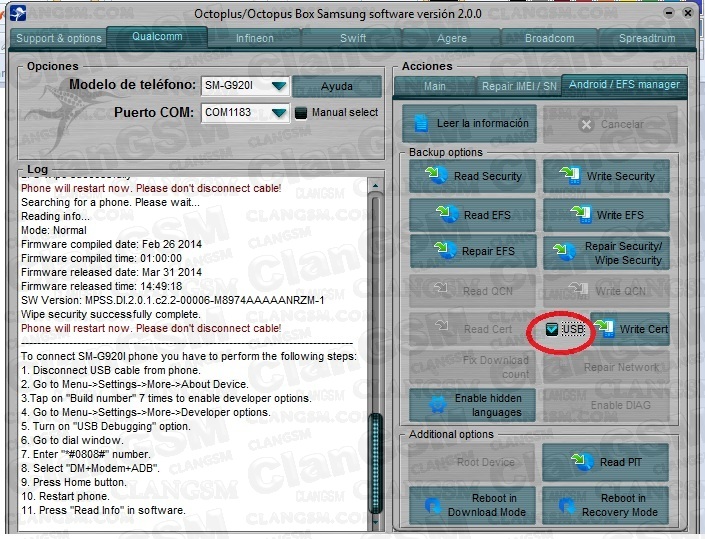Screen dimensions: 705x539
Task: Close the Octoplus window
Action: [687, 13]
